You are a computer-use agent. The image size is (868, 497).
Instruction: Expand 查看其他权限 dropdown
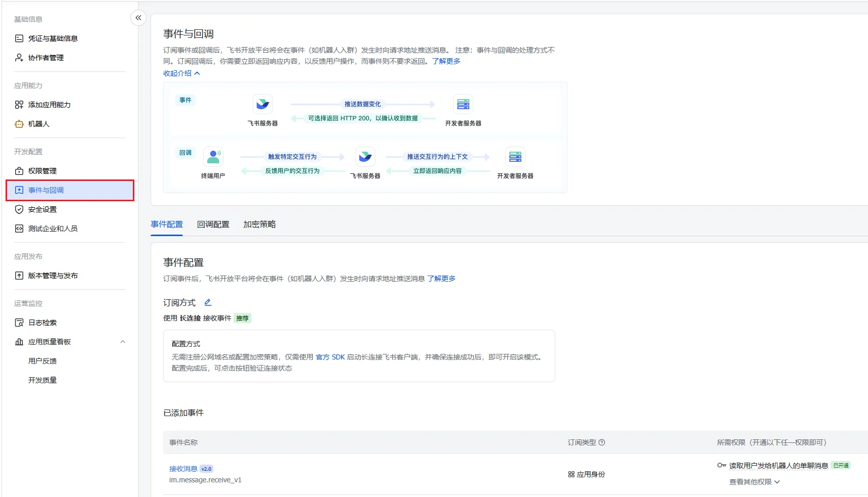coord(754,482)
